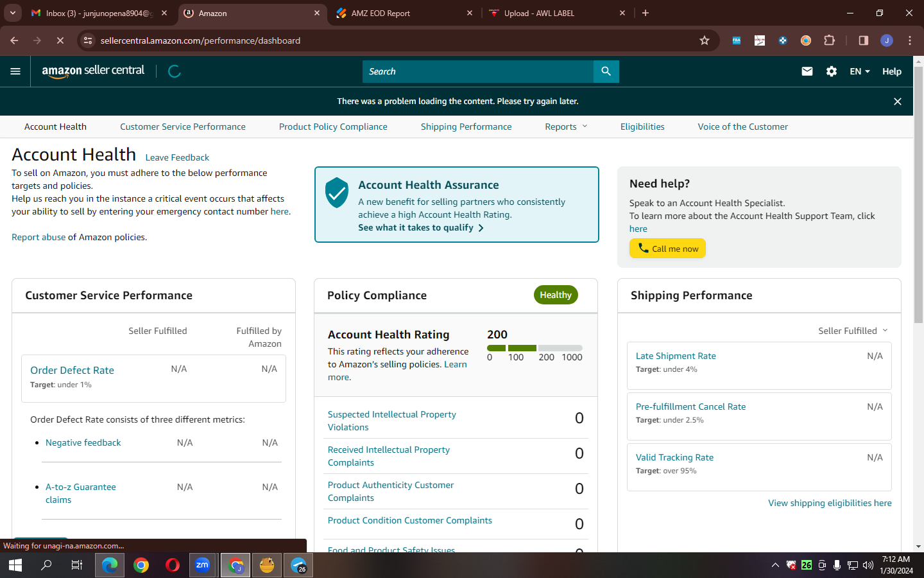This screenshot has width=924, height=578.
Task: Open Product Authenticity Customer Complaints
Action: 391,491
